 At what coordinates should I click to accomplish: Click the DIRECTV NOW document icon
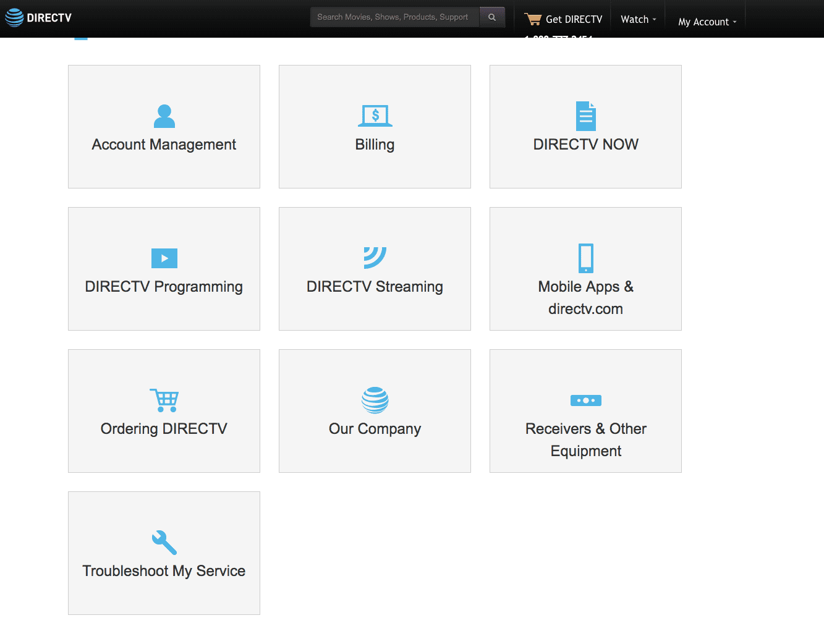click(585, 116)
